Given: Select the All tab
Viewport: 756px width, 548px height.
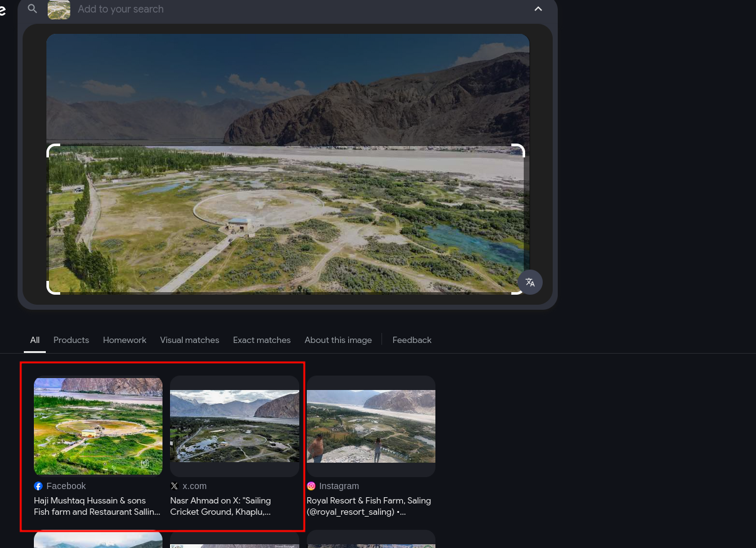Looking at the screenshot, I should click(x=35, y=340).
